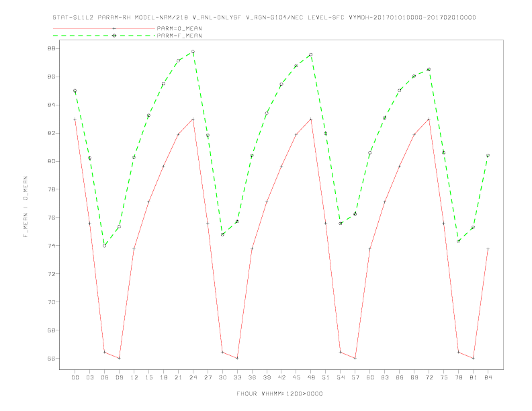The height and width of the screenshot is (411, 532).
Task: Click the x-axis tick label 00
Action: click(x=75, y=377)
